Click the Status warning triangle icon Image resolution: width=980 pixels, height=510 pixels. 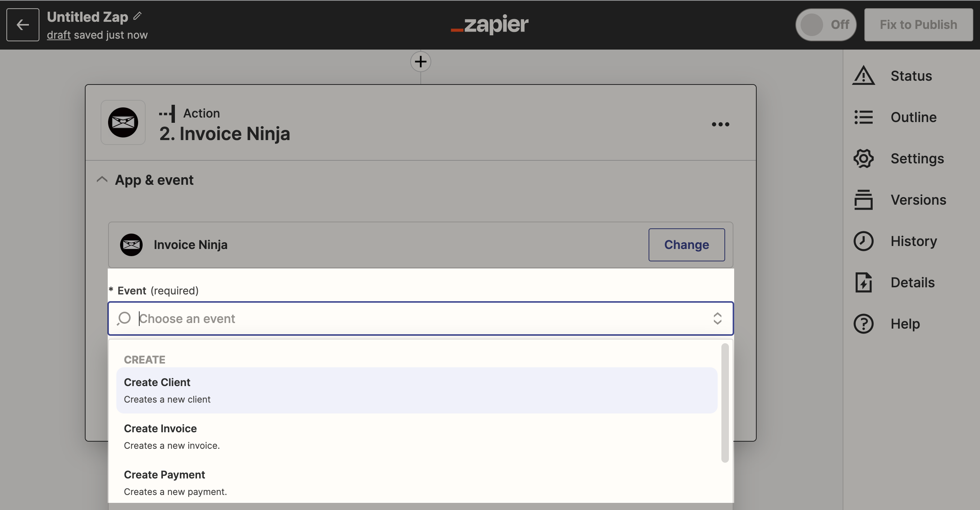point(863,76)
